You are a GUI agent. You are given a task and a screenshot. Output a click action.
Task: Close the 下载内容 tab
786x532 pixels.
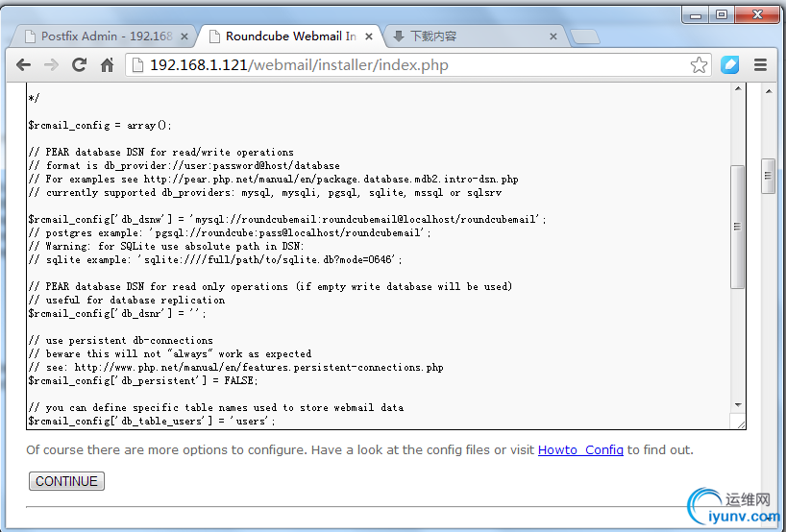[553, 36]
